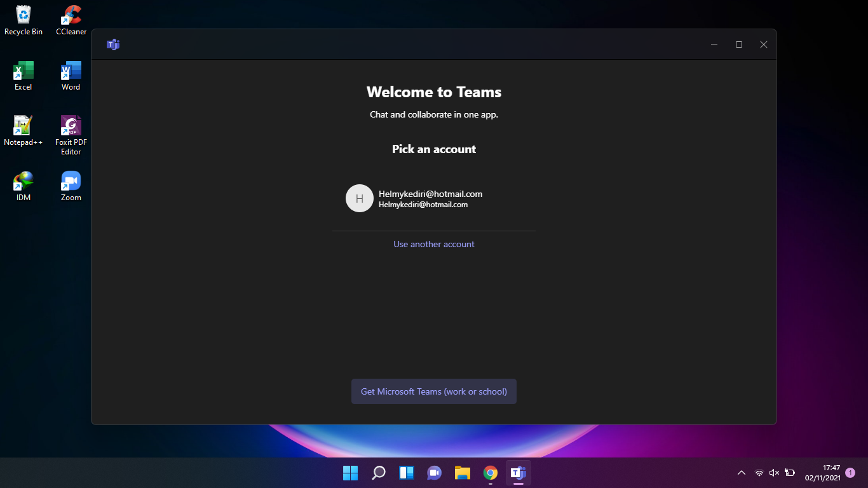Click the Welcome to Teams heading
This screenshot has width=868, height=488.
tap(434, 92)
